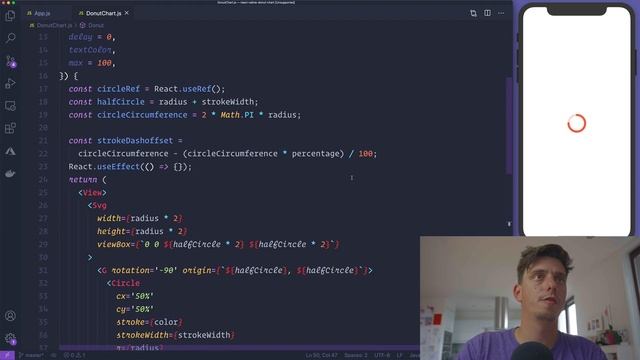Click the cx='50%' attribute
This screenshot has width=640, height=360.
[x=135, y=296]
